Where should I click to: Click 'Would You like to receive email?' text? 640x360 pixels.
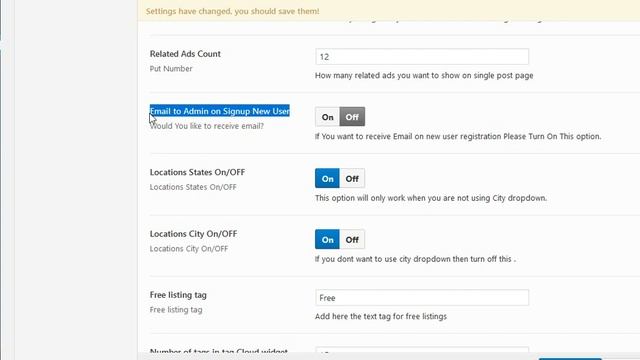pyautogui.click(x=207, y=126)
